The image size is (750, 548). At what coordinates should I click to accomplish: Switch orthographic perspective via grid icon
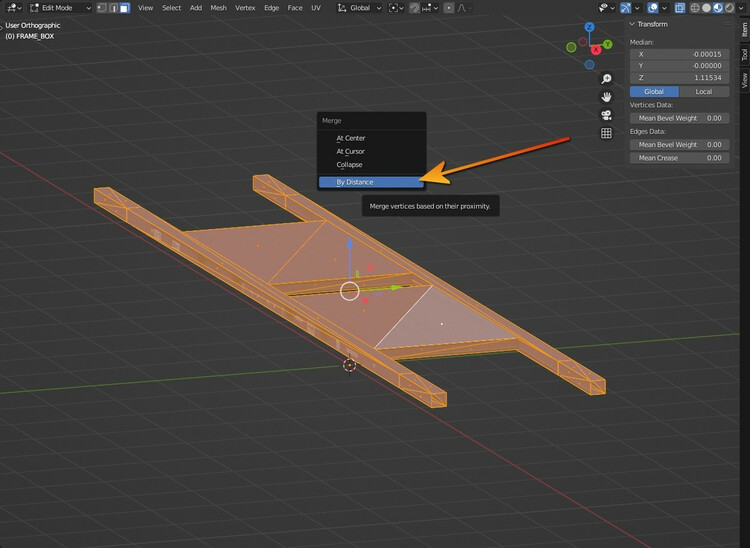606,133
